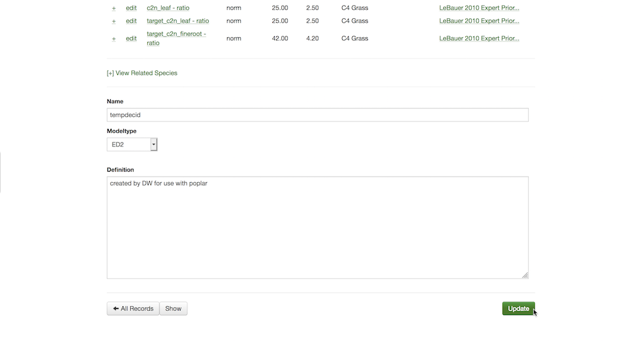The image size is (644, 347).
Task: Edit the c2n_leaf - ratio prior
Action: [131, 8]
